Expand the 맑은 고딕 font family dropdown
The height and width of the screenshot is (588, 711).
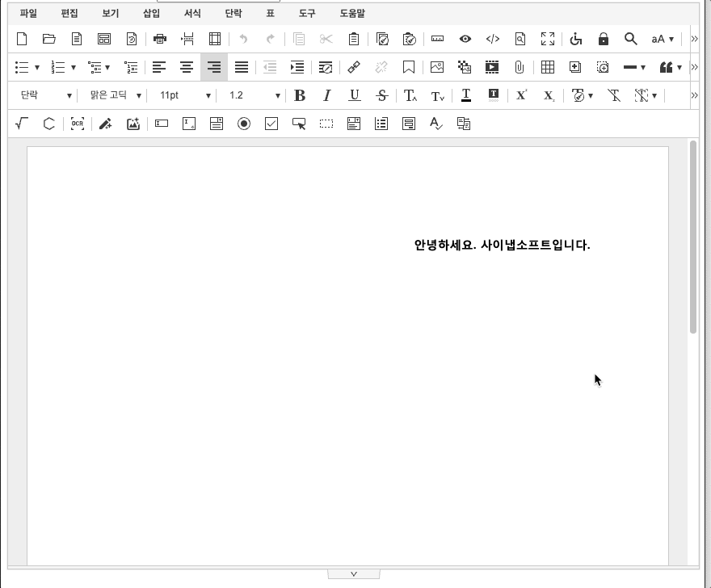click(115, 95)
